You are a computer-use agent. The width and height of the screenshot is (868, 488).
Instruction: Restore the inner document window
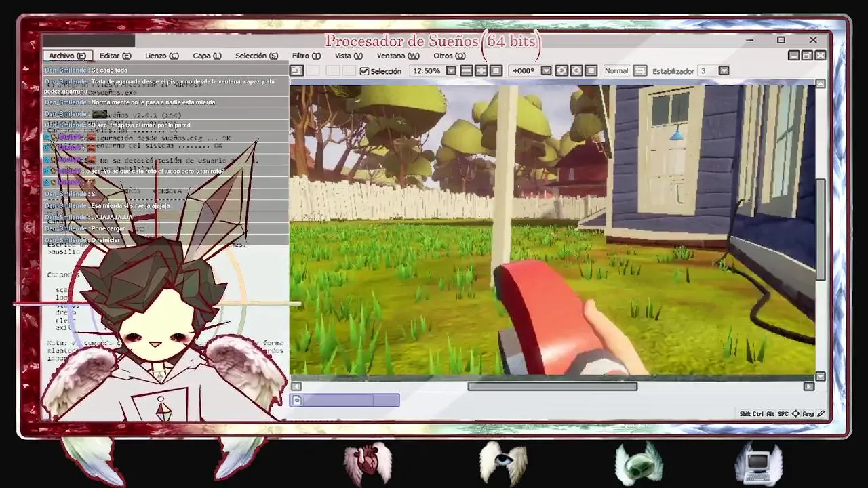point(807,56)
